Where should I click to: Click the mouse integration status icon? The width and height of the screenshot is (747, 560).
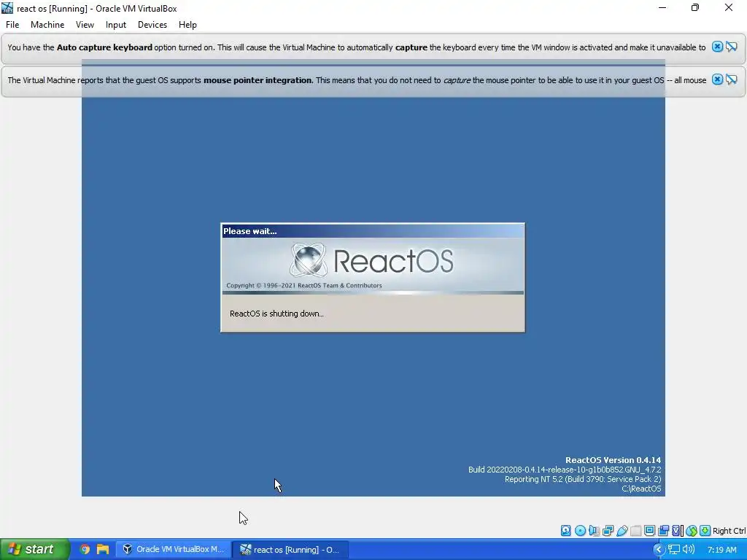[x=692, y=531]
